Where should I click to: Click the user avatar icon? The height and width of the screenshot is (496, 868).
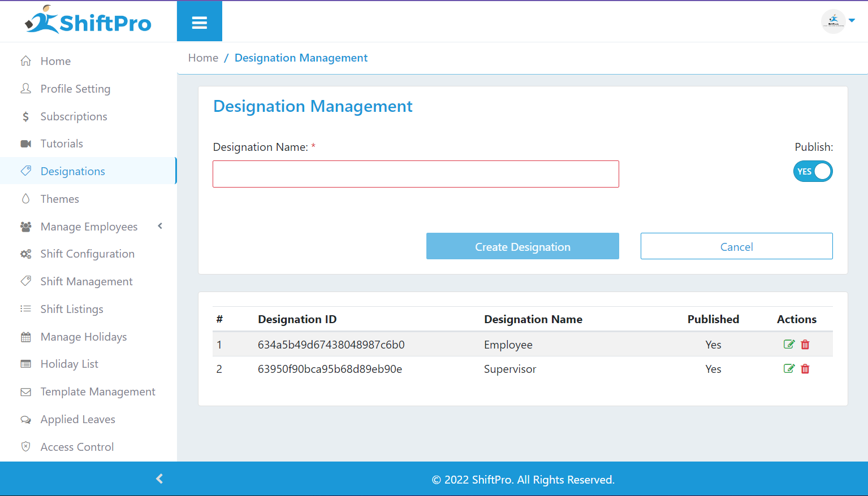coord(833,21)
